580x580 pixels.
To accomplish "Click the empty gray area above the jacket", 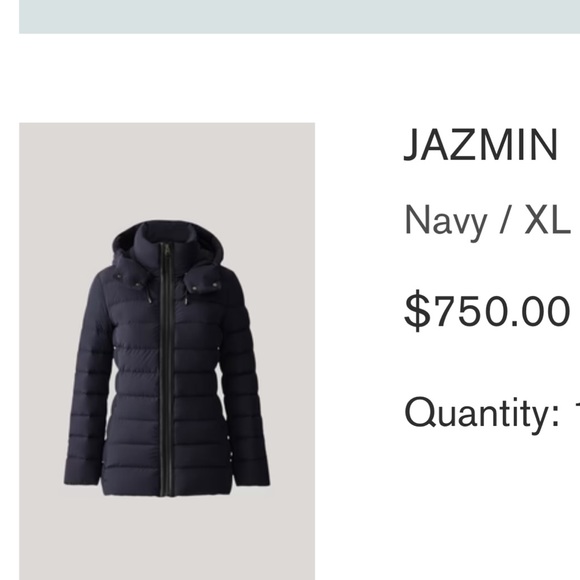I will pyautogui.click(x=167, y=170).
